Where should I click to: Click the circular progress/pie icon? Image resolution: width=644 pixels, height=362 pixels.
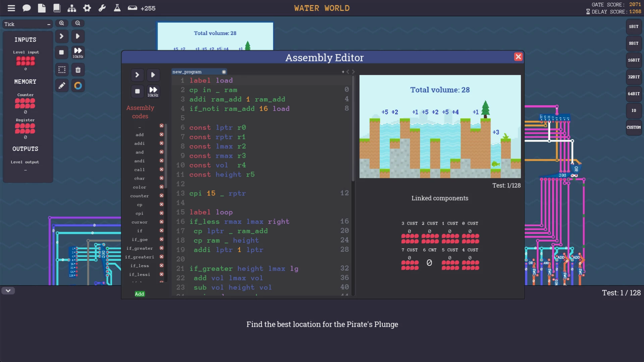coord(78,86)
